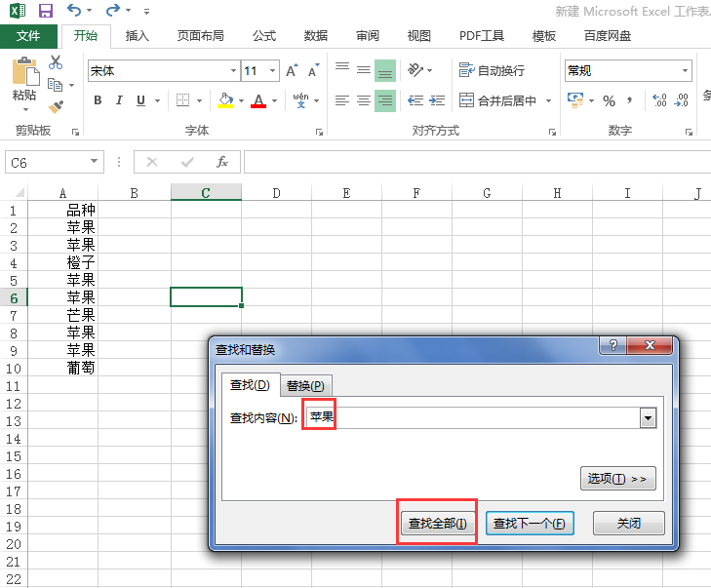Click the Cut scissors icon
Image resolution: width=711 pixels, height=588 pixels.
[x=56, y=62]
